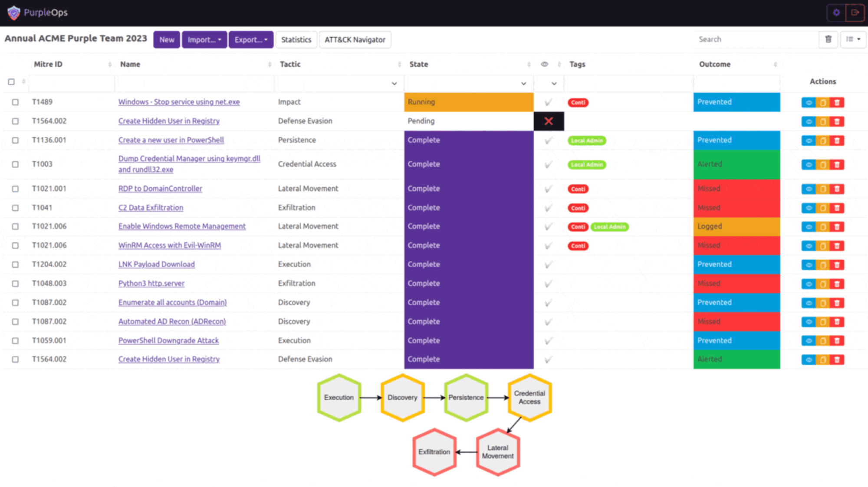Open the C2 Data Exfiltration link

click(x=151, y=208)
